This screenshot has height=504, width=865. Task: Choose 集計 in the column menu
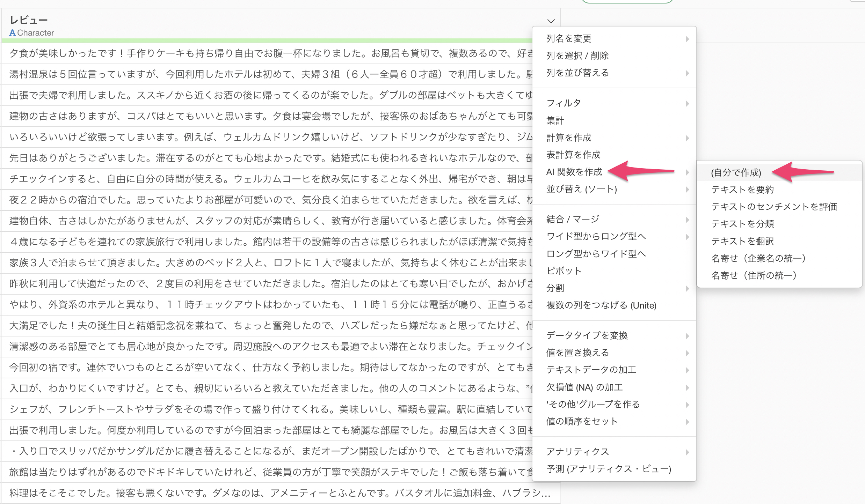(555, 120)
